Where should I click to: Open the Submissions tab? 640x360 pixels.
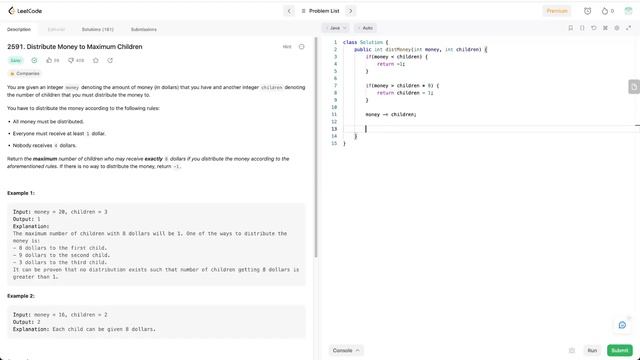point(144,29)
